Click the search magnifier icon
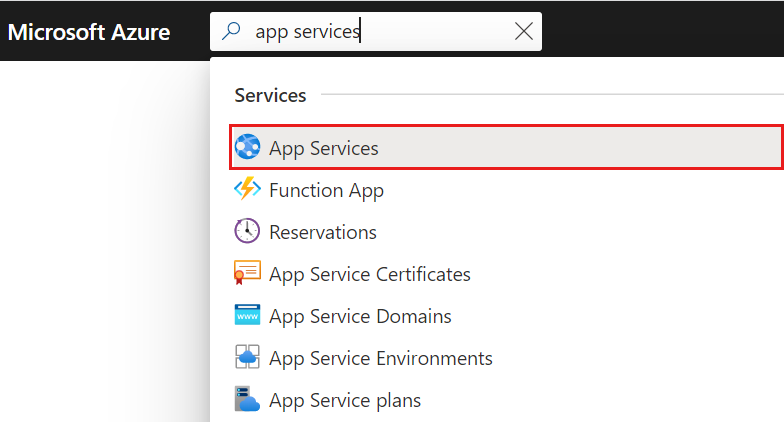 coord(232,31)
